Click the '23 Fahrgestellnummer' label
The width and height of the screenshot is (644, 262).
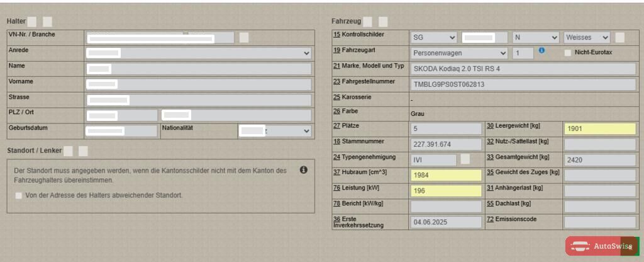tap(364, 81)
